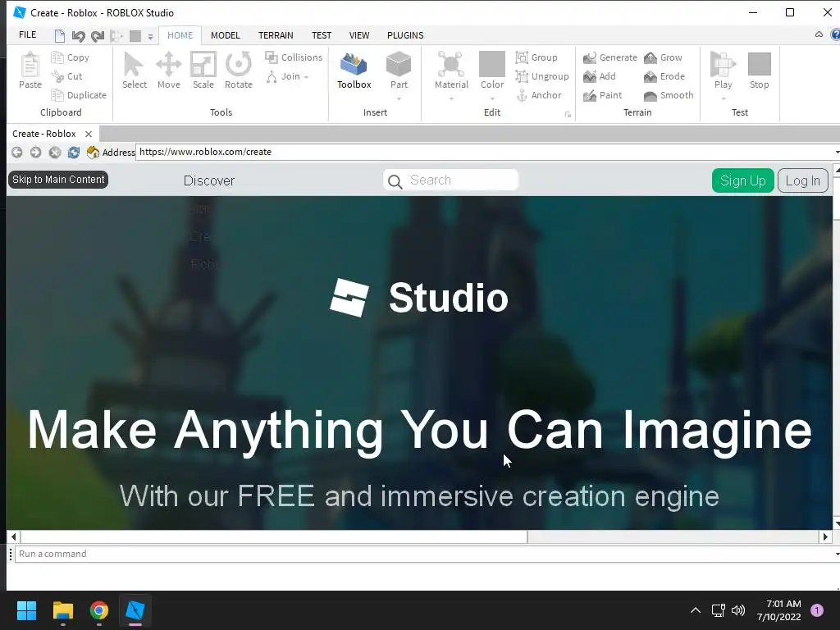Click Skip to Main Content button
The height and width of the screenshot is (630, 840).
click(58, 180)
